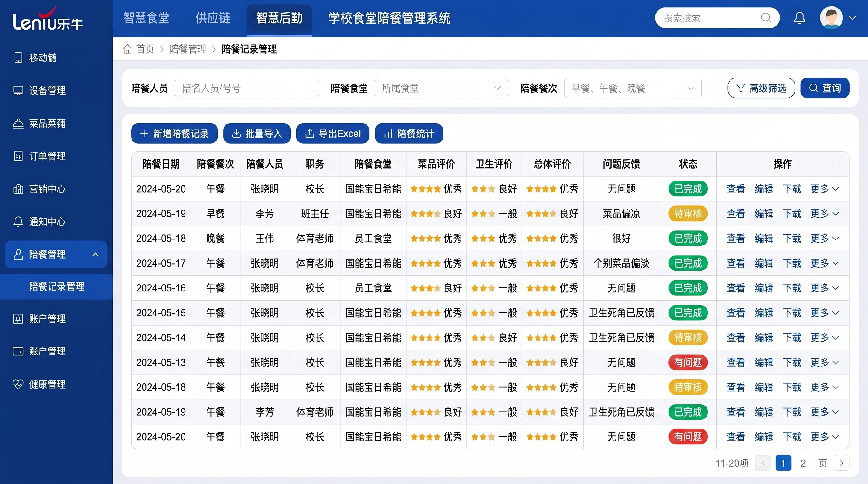Click the 设备管理 monitor icon

[x=18, y=90]
